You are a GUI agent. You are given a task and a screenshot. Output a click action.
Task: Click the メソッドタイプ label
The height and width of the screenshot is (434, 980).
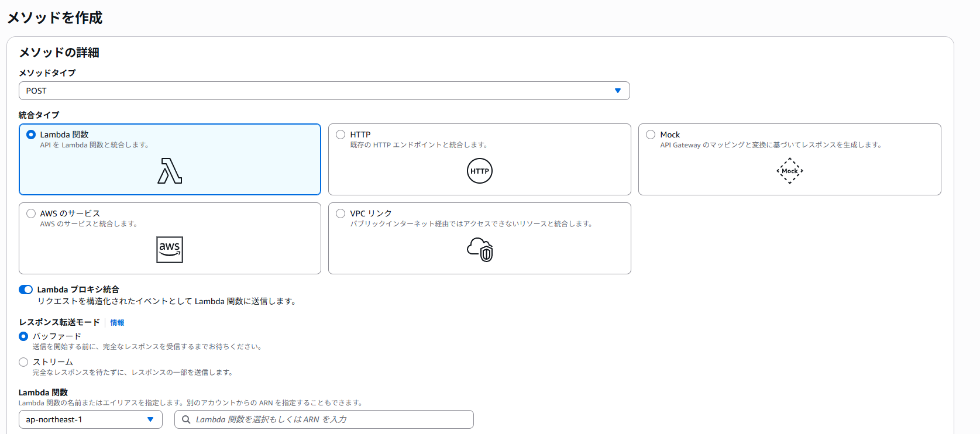[47, 73]
